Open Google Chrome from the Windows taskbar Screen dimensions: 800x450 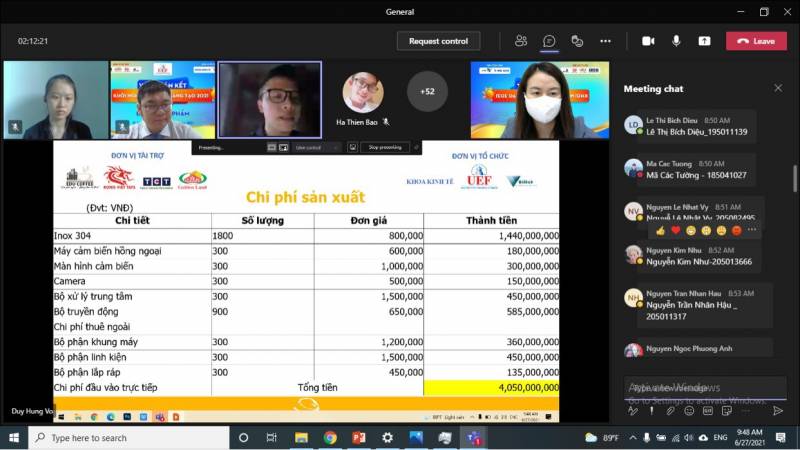click(330, 438)
